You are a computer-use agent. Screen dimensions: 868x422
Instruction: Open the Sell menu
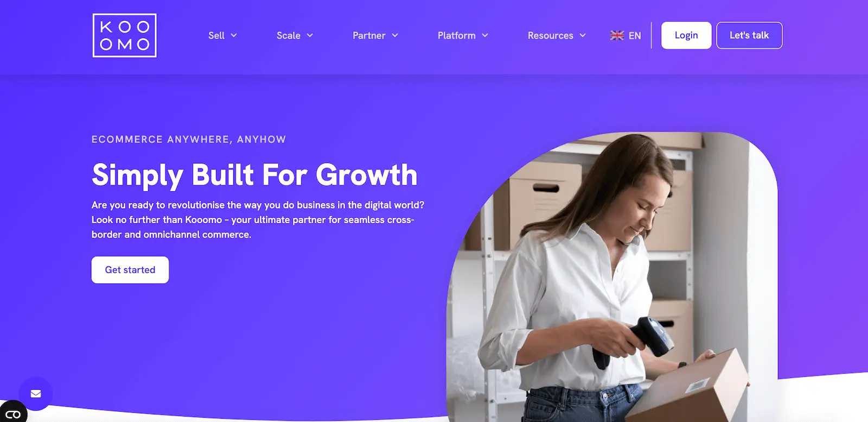click(216, 35)
